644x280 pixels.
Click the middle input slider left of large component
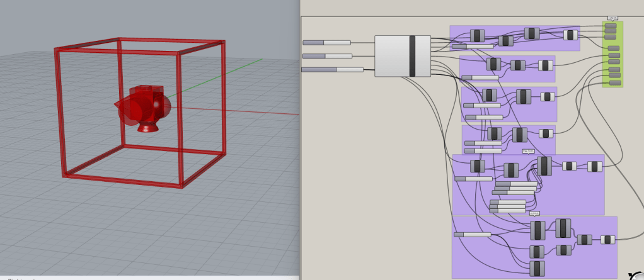point(326,56)
